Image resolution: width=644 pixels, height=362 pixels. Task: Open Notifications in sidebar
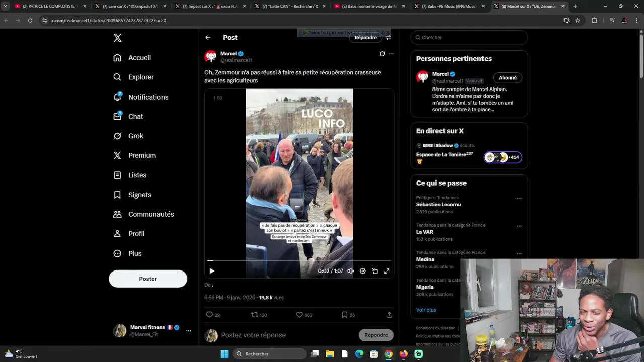(140, 97)
